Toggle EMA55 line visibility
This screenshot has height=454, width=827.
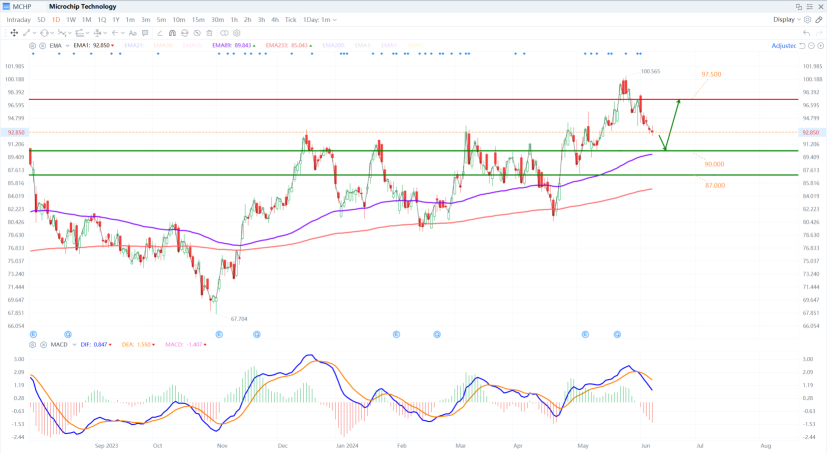192,46
